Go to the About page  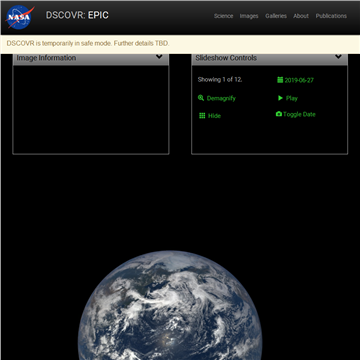point(301,16)
